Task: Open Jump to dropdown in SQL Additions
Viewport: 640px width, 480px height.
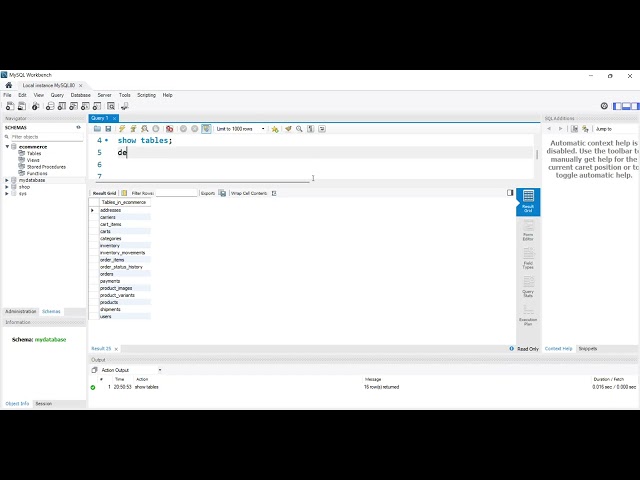Action: 616,129
